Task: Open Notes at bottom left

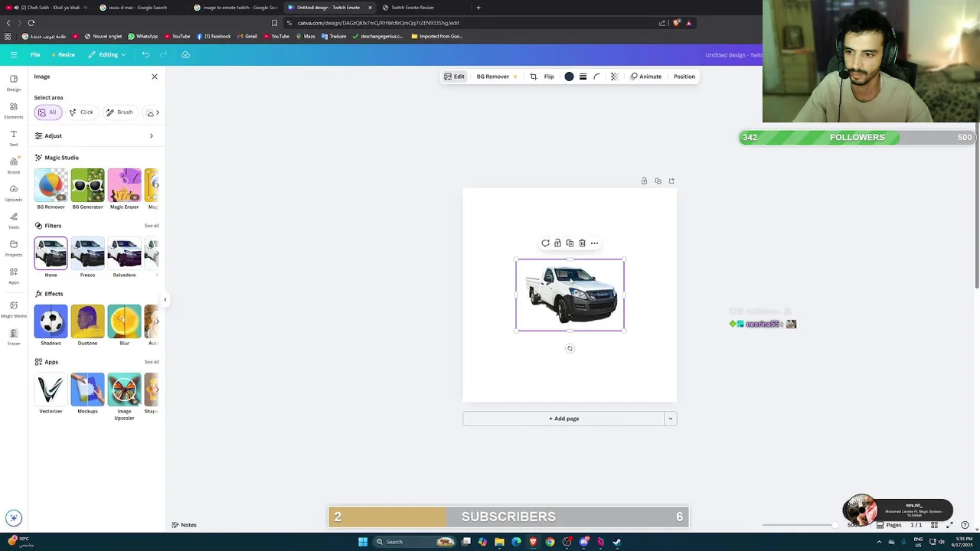Action: tap(184, 525)
